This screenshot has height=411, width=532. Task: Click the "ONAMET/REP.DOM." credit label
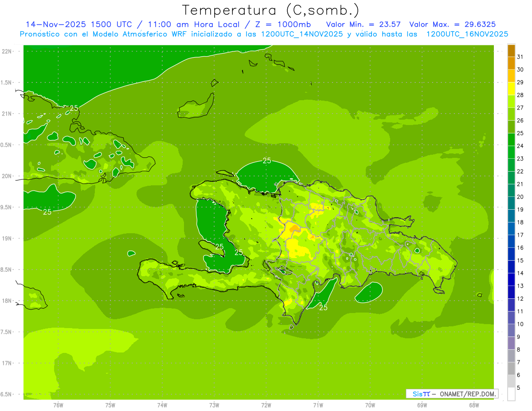point(468,394)
